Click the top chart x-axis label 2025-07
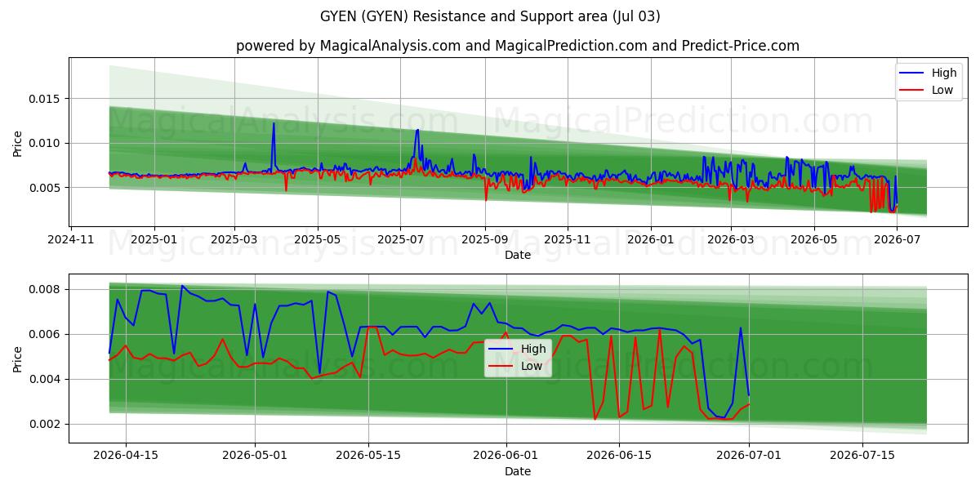Image resolution: width=980 pixels, height=490 pixels. point(400,239)
